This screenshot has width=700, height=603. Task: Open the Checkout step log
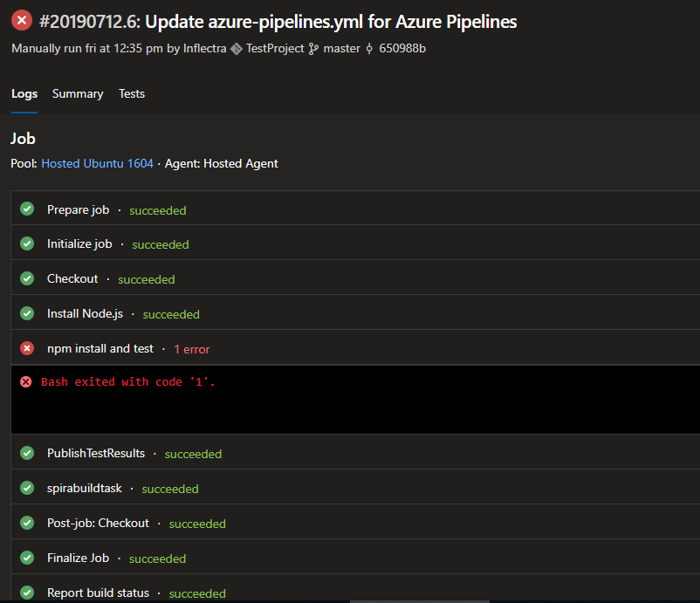(72, 279)
